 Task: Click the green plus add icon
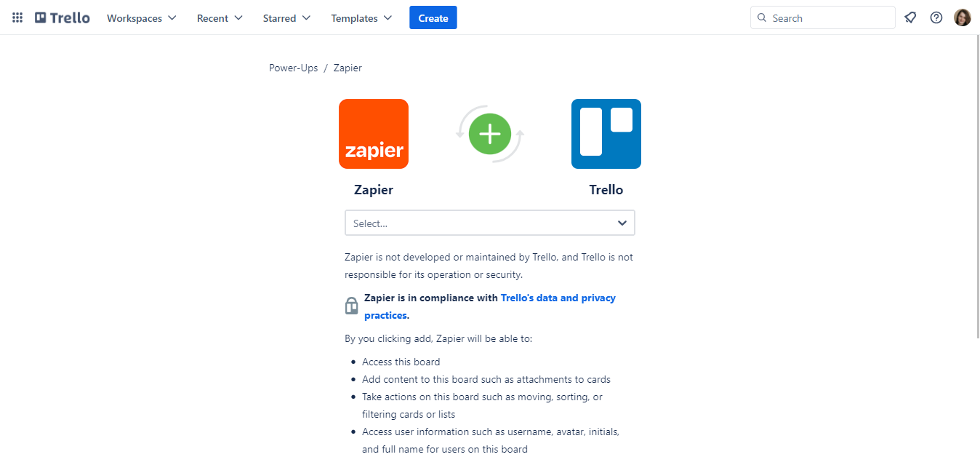(490, 134)
